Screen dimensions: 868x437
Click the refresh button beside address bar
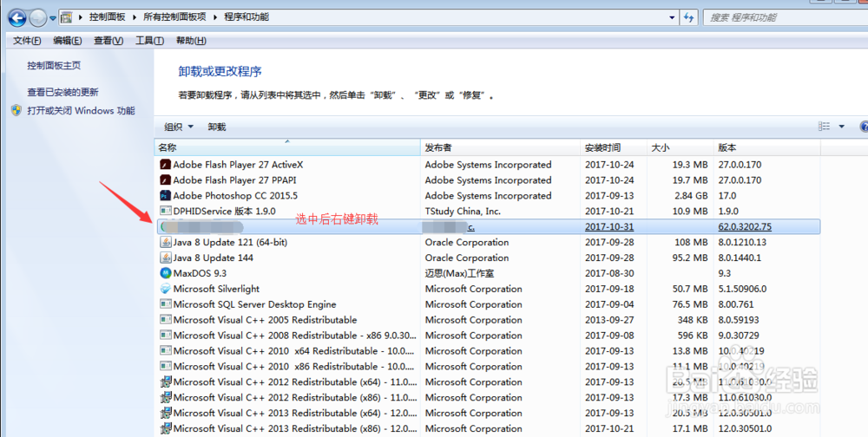[x=688, y=17]
